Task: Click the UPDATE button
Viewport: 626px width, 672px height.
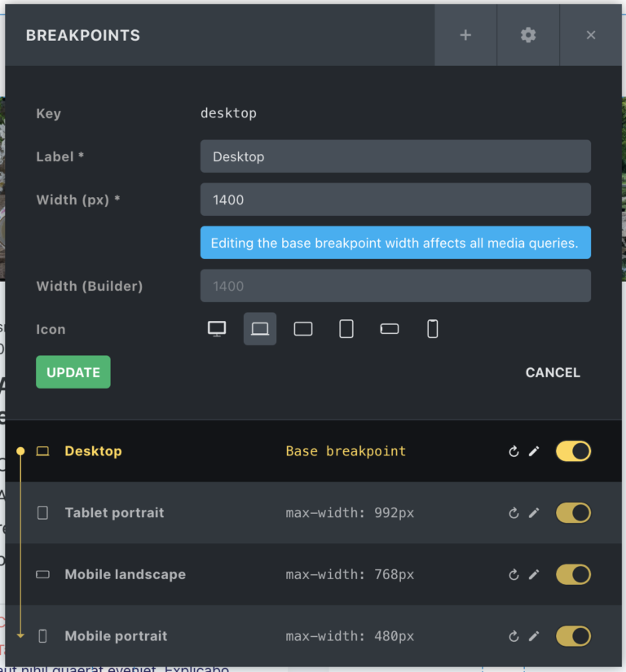Action: [x=73, y=371]
